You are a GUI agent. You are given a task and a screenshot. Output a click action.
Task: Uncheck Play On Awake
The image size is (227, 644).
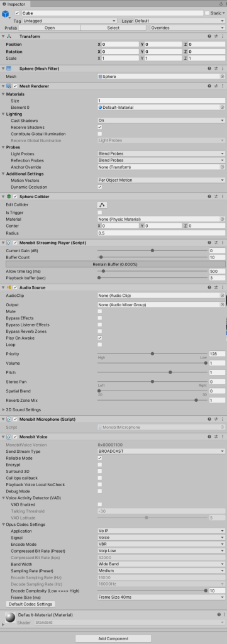click(x=100, y=338)
